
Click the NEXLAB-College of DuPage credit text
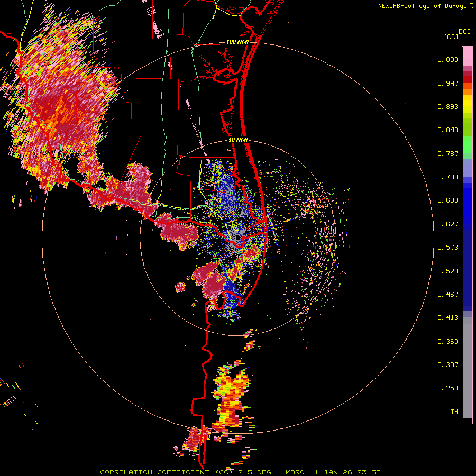point(425,6)
